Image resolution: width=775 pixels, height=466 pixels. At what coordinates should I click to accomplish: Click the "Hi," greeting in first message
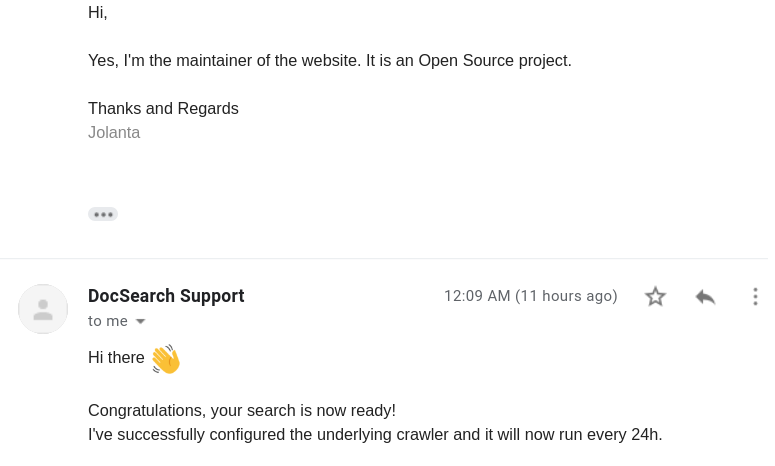[98, 12]
